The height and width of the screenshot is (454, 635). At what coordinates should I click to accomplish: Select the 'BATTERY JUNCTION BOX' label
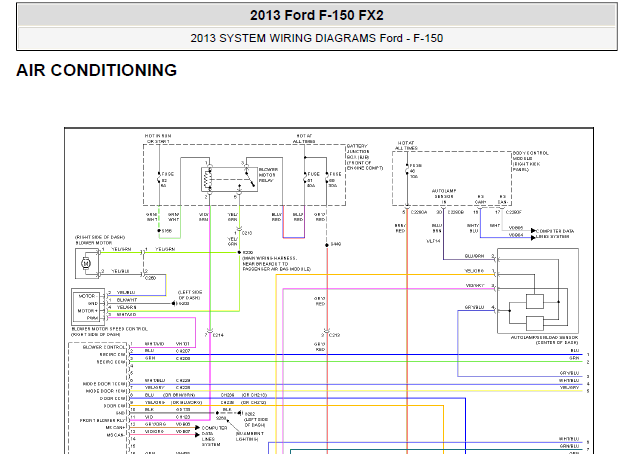[364, 157]
